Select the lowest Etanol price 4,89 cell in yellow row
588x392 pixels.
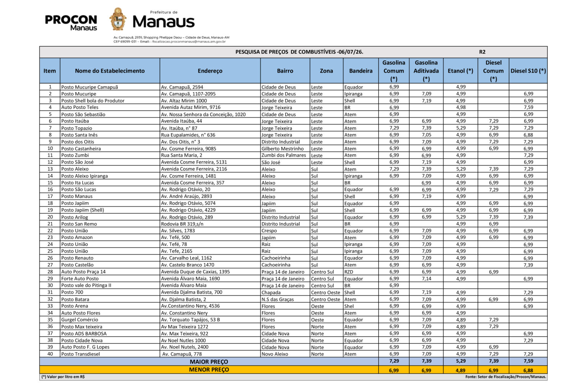click(x=461, y=370)
